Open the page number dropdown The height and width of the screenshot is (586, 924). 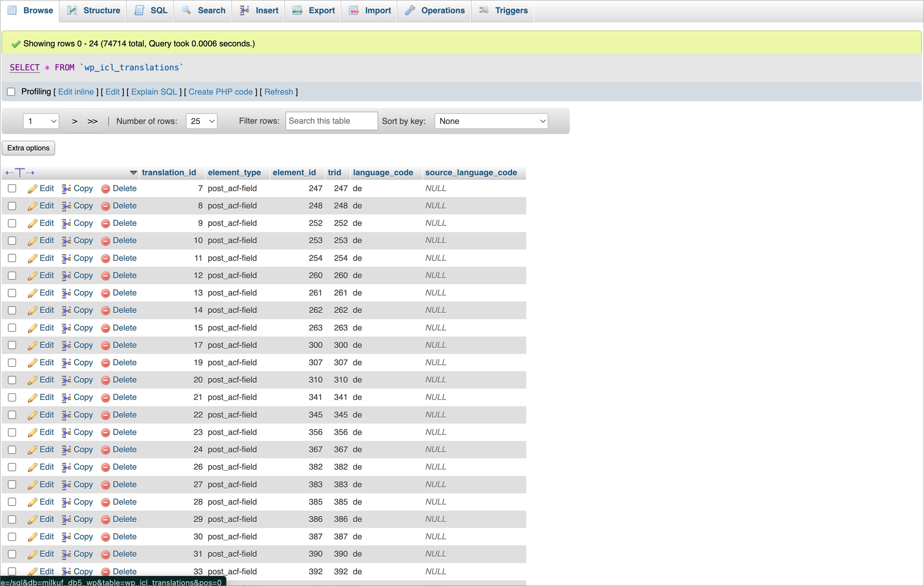tap(41, 121)
